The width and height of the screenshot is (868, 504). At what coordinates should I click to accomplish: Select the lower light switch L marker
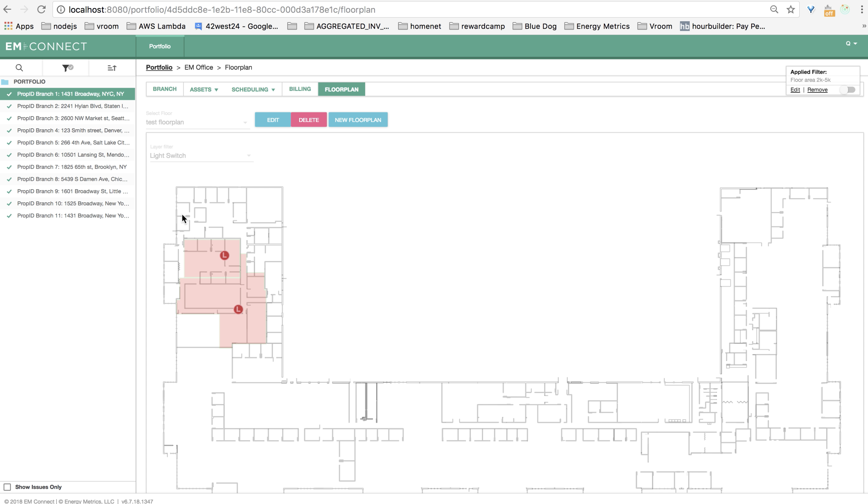[238, 309]
